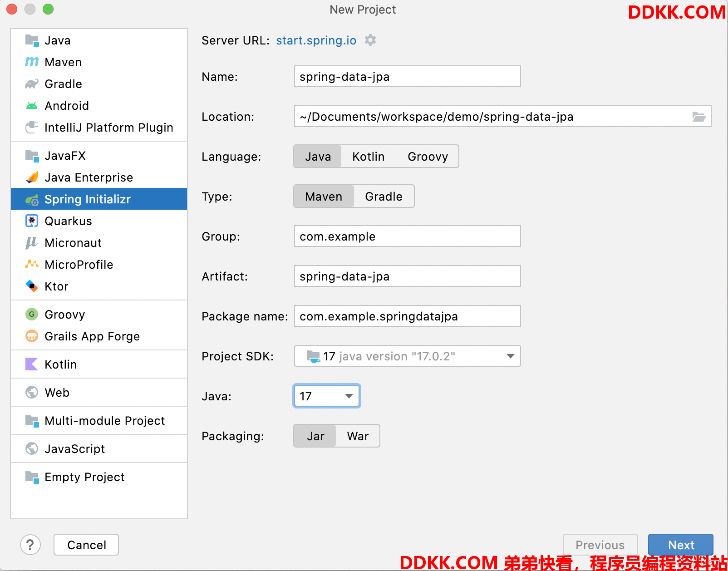The width and height of the screenshot is (728, 571).
Task: Click the Kotlin purple K icon
Action: point(32,364)
